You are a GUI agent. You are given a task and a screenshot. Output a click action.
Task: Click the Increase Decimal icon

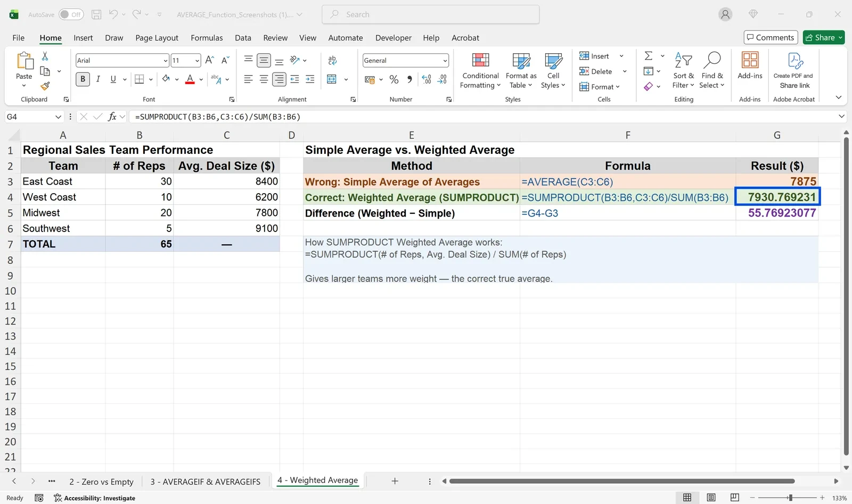pos(427,79)
